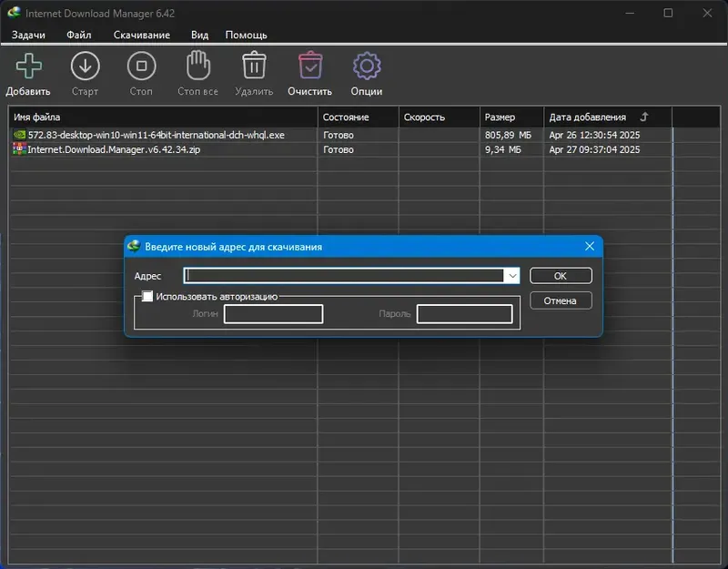Open the Скачивание menu
This screenshot has height=569, width=728.
(x=142, y=35)
